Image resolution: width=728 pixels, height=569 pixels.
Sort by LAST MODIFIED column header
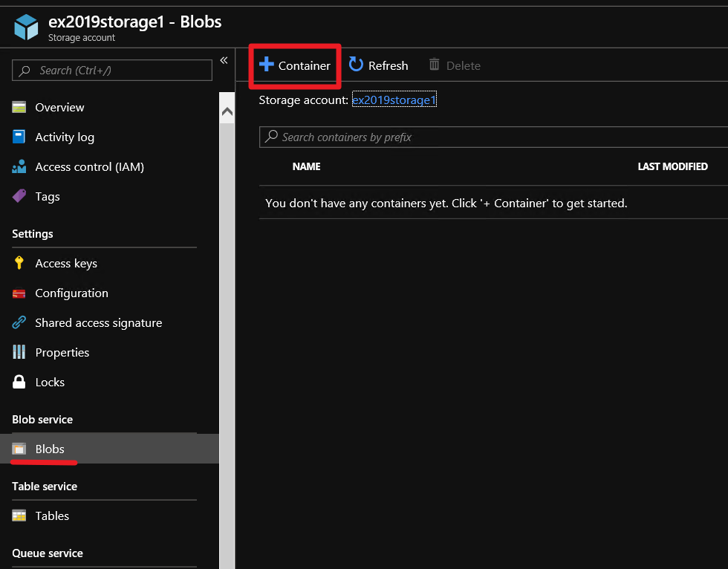(673, 166)
